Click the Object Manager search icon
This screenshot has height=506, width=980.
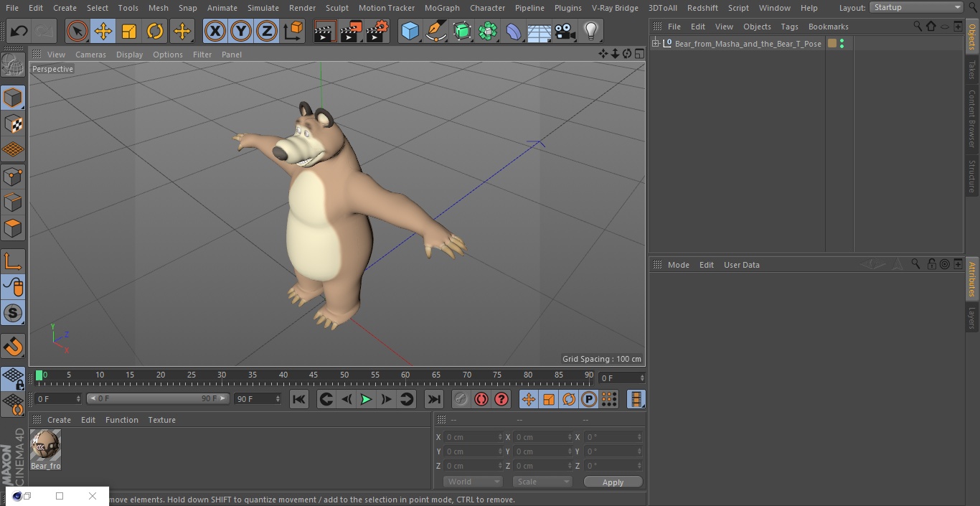click(917, 26)
